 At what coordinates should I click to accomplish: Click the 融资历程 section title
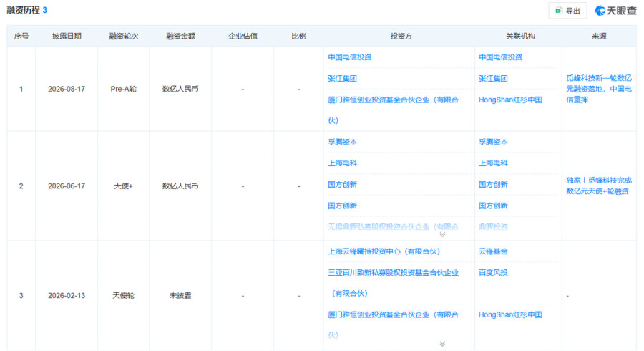pos(24,10)
